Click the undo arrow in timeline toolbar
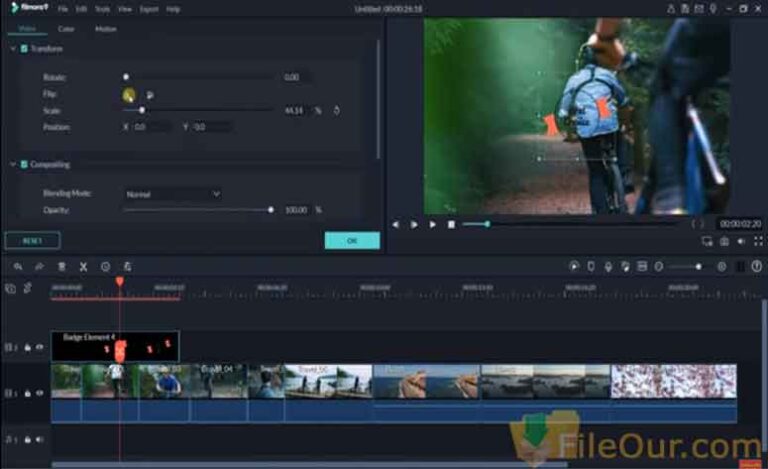Image resolution: width=768 pixels, height=469 pixels. tap(19, 267)
